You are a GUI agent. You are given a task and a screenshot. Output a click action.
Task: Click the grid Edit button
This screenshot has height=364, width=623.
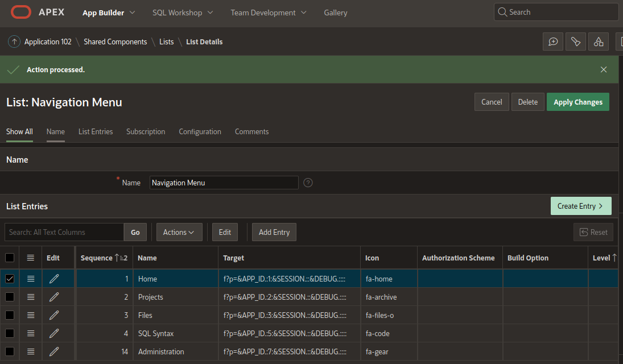tap(225, 232)
